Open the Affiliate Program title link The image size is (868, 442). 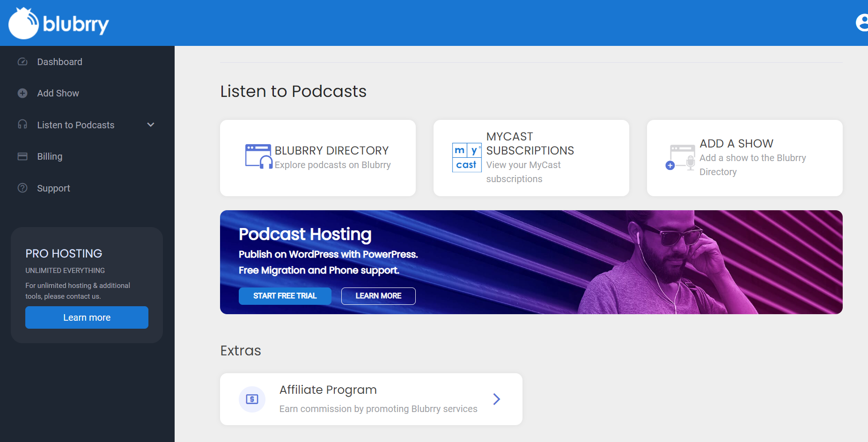click(x=328, y=390)
